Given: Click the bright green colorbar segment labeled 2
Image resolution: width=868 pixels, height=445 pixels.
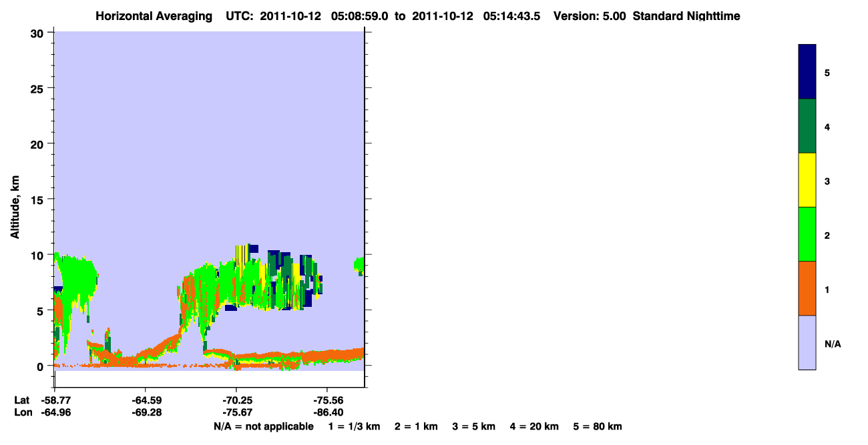Looking at the screenshot, I should pos(807,234).
